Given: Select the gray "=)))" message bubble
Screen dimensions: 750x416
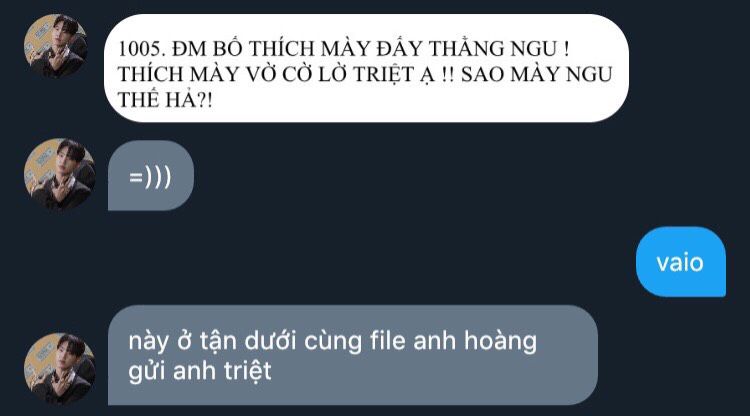Looking at the screenshot, I should (x=151, y=175).
